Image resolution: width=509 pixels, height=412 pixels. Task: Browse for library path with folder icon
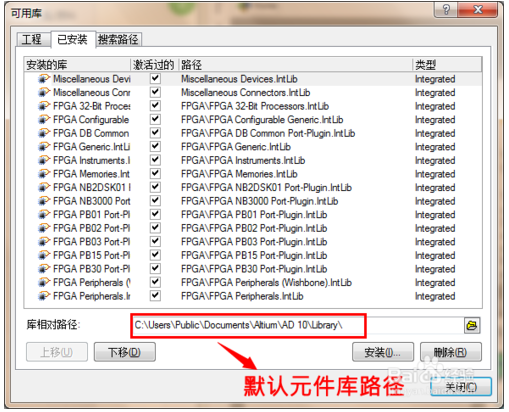click(472, 325)
